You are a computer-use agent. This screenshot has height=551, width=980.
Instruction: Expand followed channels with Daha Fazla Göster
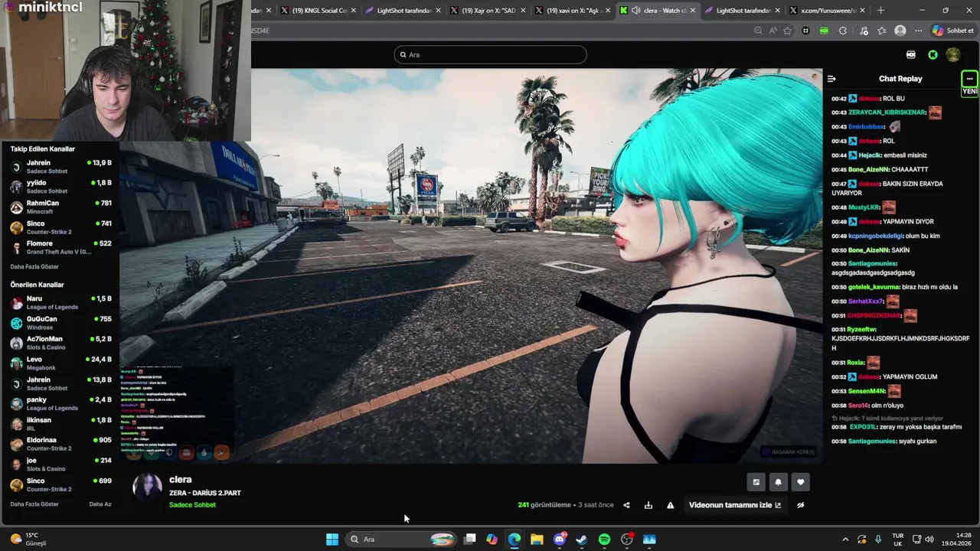coord(34,267)
